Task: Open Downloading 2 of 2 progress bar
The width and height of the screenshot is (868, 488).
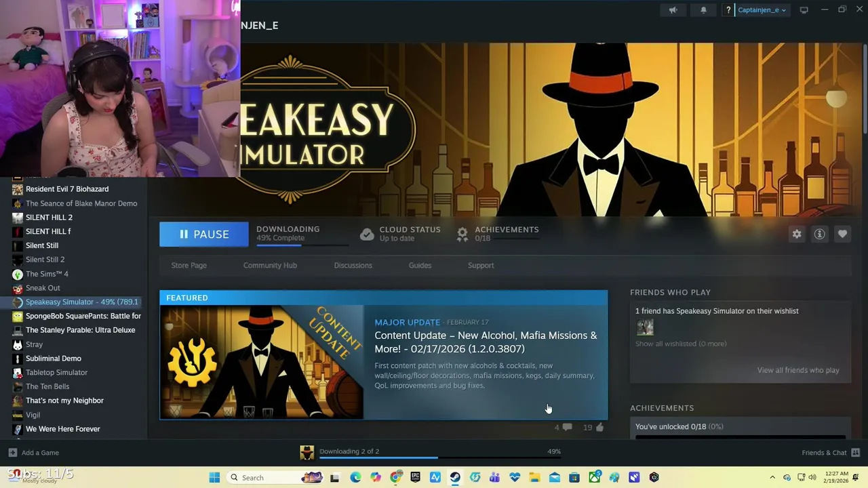Action: 440,457
